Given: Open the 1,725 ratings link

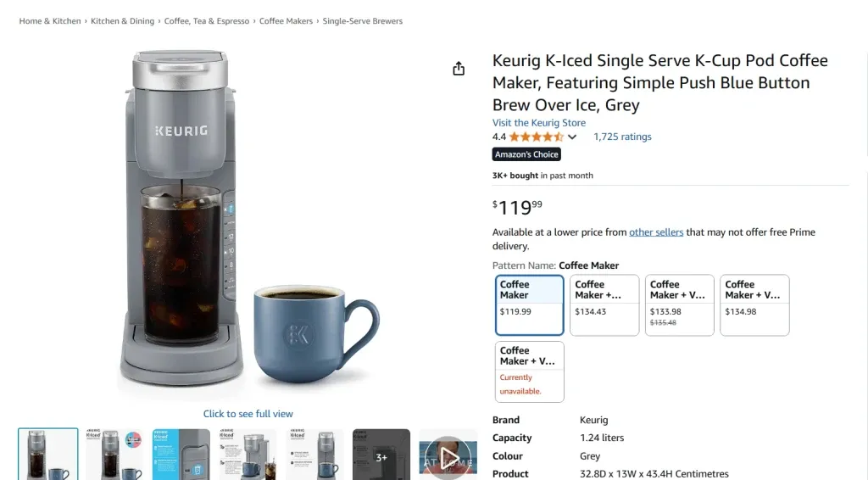Looking at the screenshot, I should coord(622,137).
